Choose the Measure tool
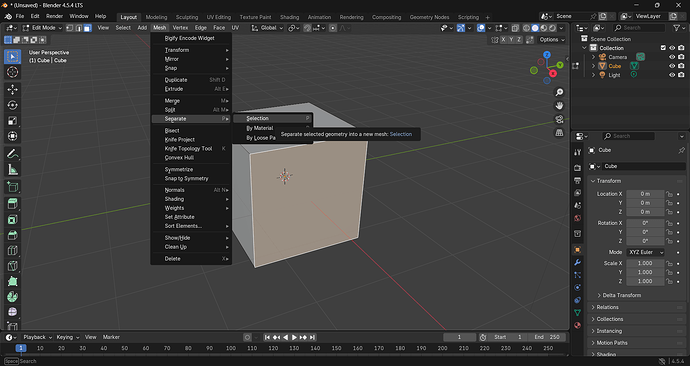Image resolution: width=690 pixels, height=366 pixels. pyautogui.click(x=12, y=170)
